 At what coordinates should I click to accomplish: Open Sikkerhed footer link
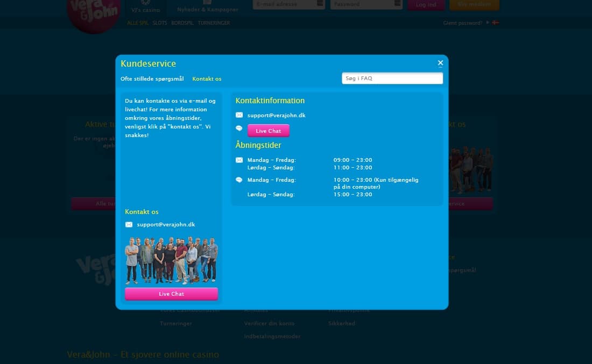(342, 323)
